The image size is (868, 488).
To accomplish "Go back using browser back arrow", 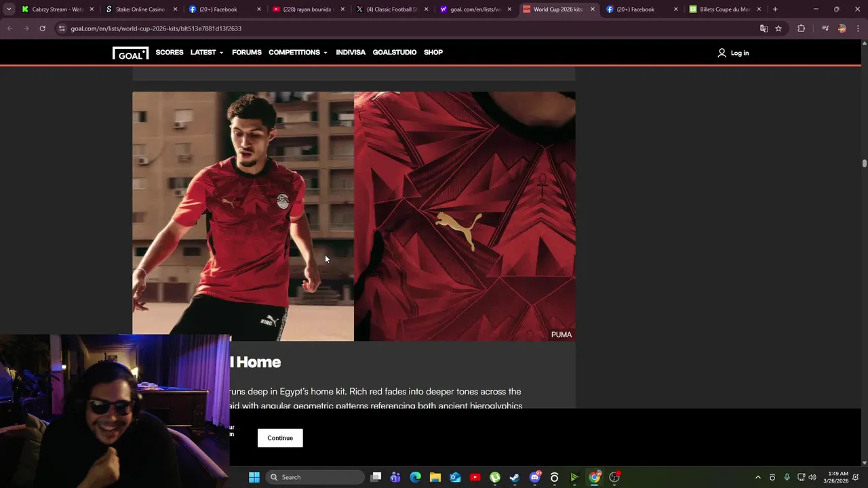I will coord(9,28).
